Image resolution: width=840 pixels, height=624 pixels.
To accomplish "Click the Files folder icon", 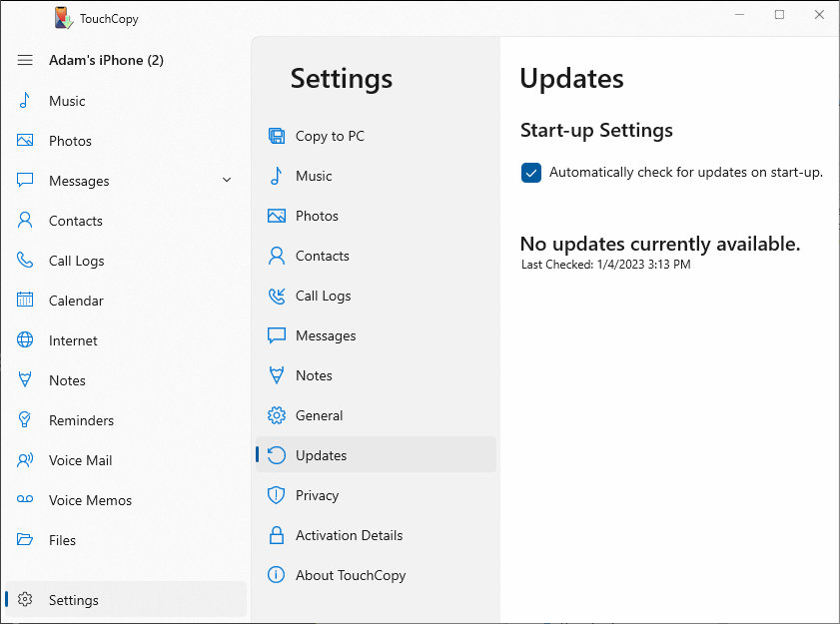I will 25,539.
